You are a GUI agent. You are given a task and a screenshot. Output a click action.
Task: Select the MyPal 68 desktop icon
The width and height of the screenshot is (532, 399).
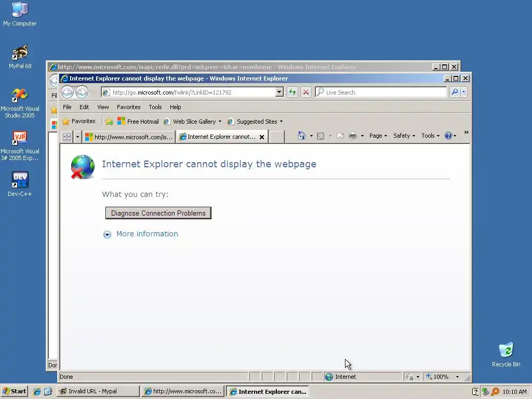(20, 57)
